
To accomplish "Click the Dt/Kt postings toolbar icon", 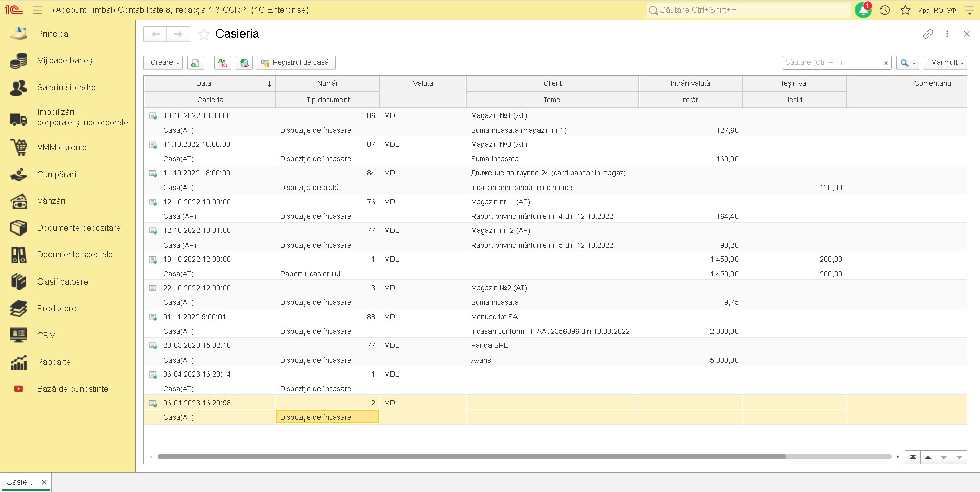I will pyautogui.click(x=223, y=63).
